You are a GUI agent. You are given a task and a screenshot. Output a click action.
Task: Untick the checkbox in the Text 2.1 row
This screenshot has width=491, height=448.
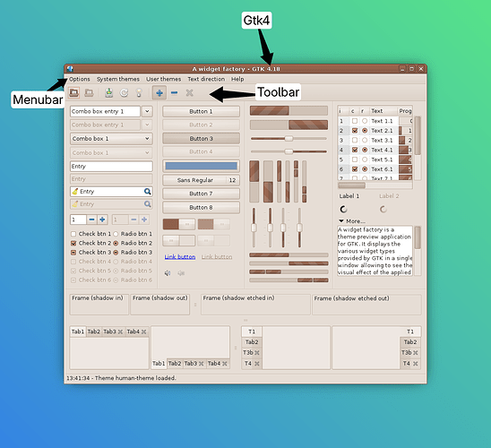click(355, 131)
